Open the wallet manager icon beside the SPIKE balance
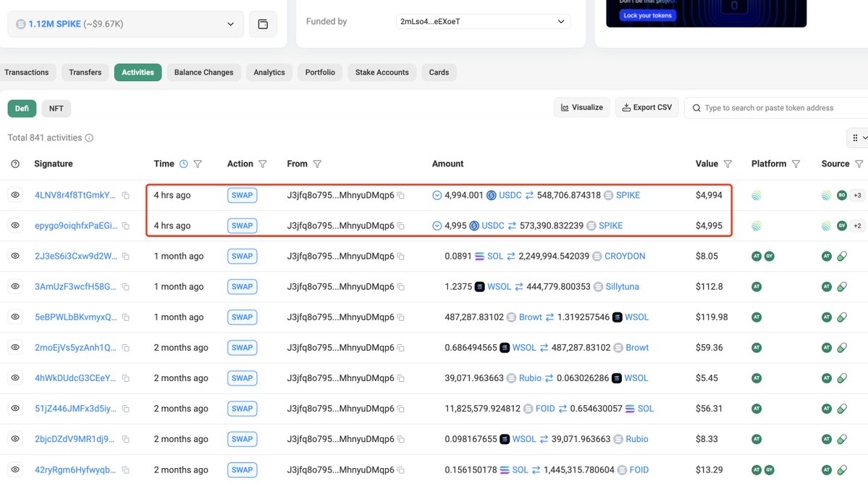 click(262, 23)
